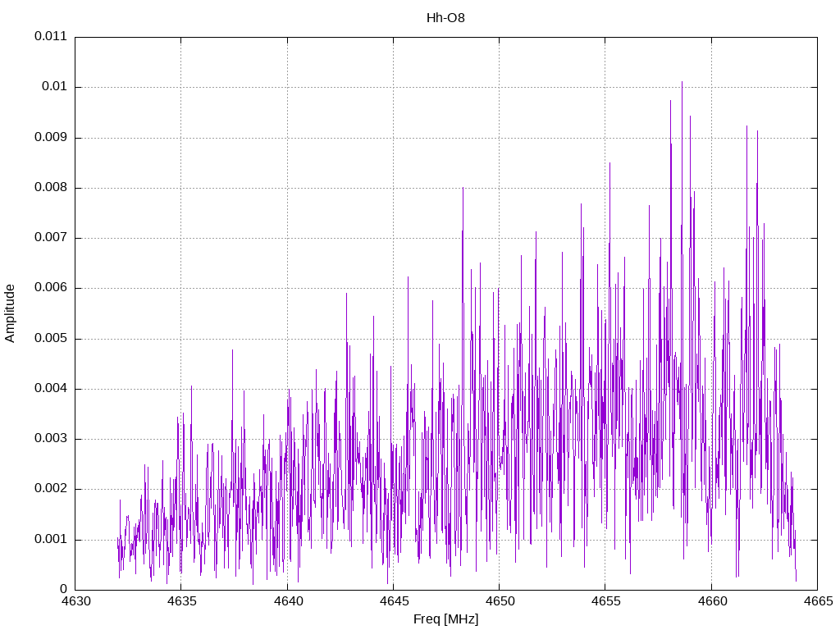Click the 4640 frequency tick label

287,602
